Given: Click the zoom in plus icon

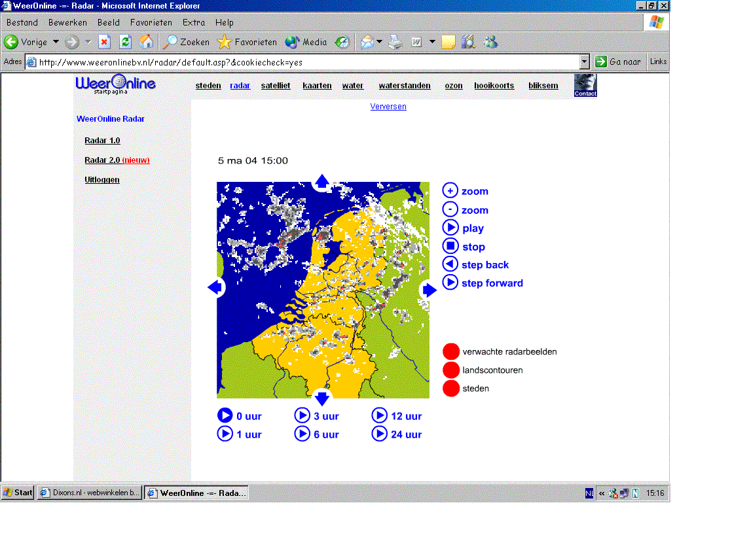Looking at the screenshot, I should [450, 190].
